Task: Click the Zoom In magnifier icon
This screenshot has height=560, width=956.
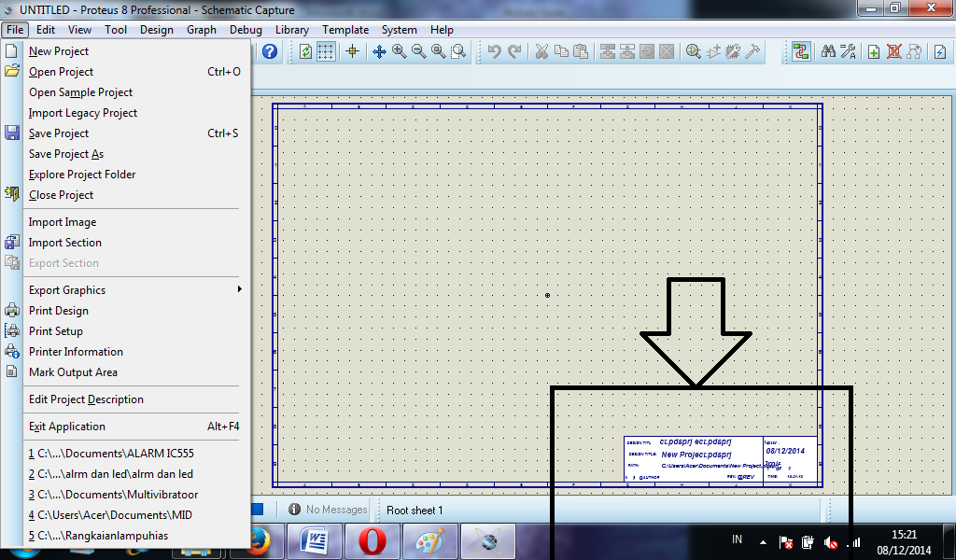Action: pyautogui.click(x=400, y=51)
